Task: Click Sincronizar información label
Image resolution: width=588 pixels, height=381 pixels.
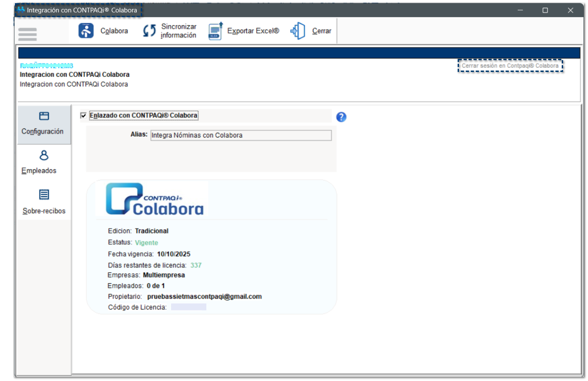Action: (x=179, y=31)
